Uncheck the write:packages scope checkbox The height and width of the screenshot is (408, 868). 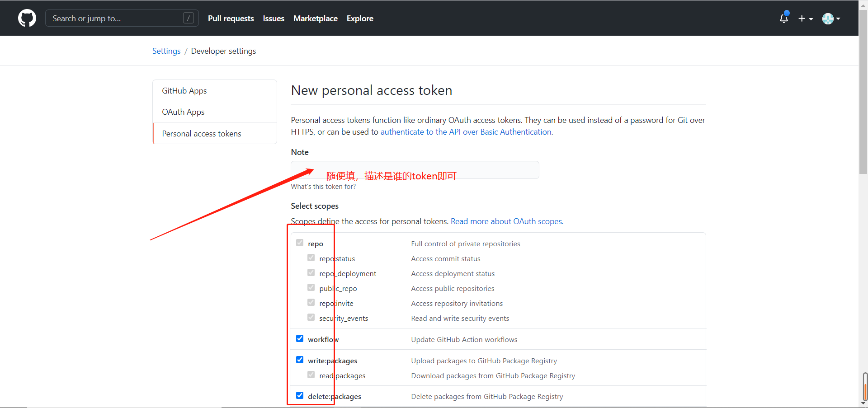[300, 360]
